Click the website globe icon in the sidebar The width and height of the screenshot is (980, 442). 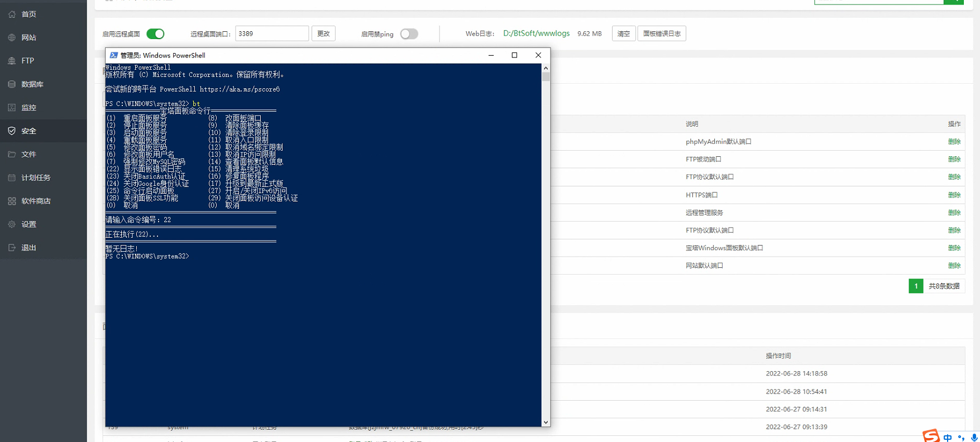12,37
